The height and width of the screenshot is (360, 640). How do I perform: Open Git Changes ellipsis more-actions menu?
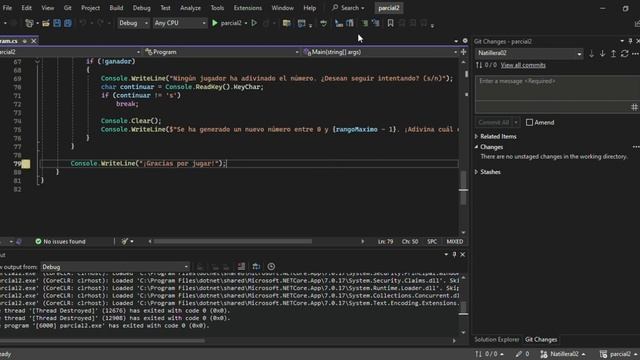tap(635, 53)
